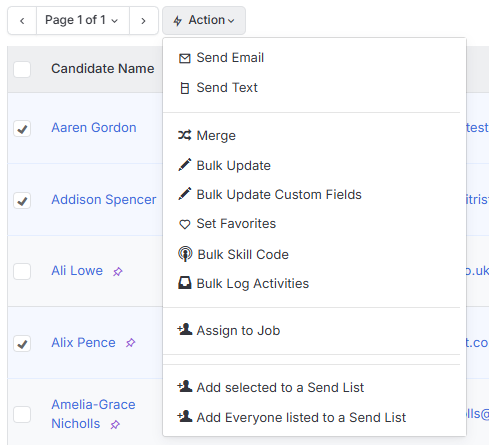The image size is (489, 445).
Task: Click the podcast icon beside Bulk Skill Code
Action: click(x=185, y=254)
